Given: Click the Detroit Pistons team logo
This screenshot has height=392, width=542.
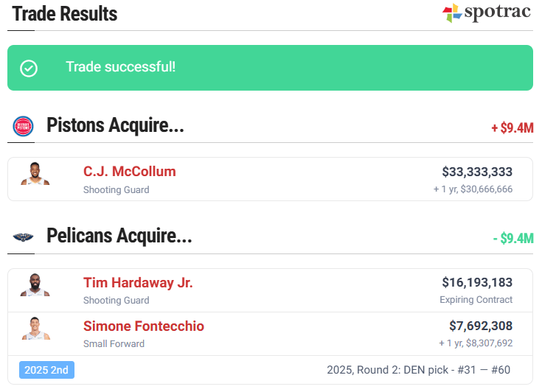Looking at the screenshot, I should (x=23, y=126).
